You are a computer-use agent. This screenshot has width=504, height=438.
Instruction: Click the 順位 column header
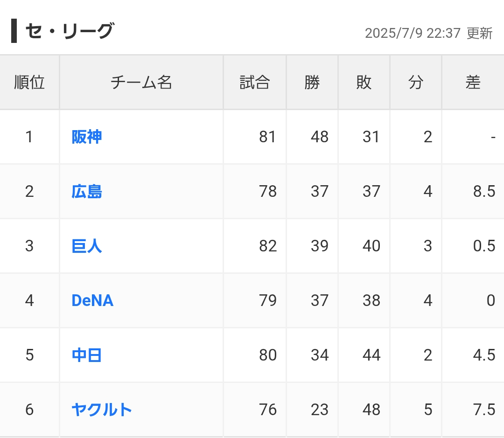[x=29, y=82]
